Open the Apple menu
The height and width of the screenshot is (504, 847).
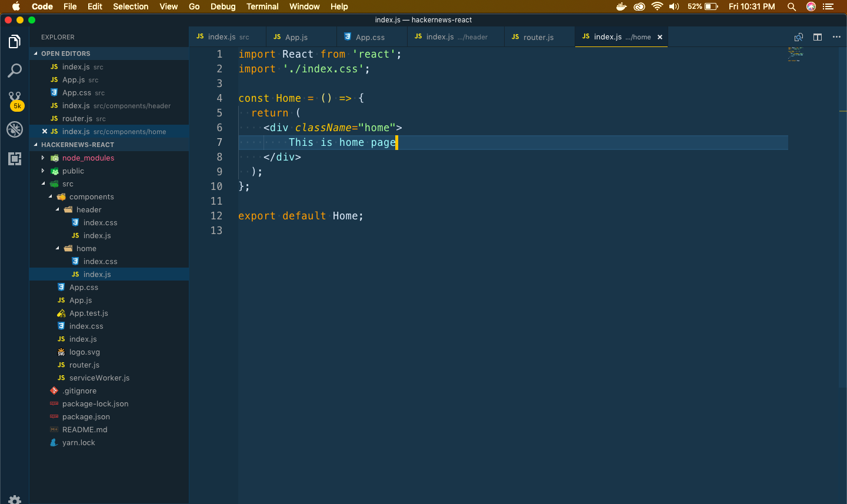(16, 6)
